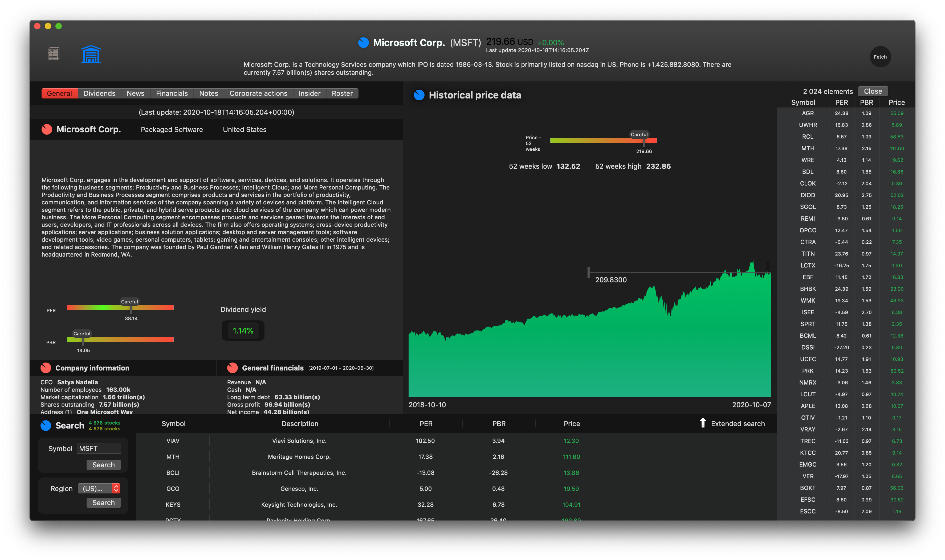This screenshot has width=945, height=560.
Task: Sort search results by Symbol column header
Action: (173, 424)
